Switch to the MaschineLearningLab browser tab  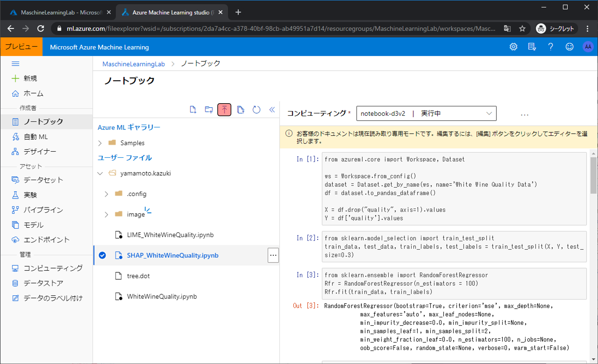[x=61, y=12]
